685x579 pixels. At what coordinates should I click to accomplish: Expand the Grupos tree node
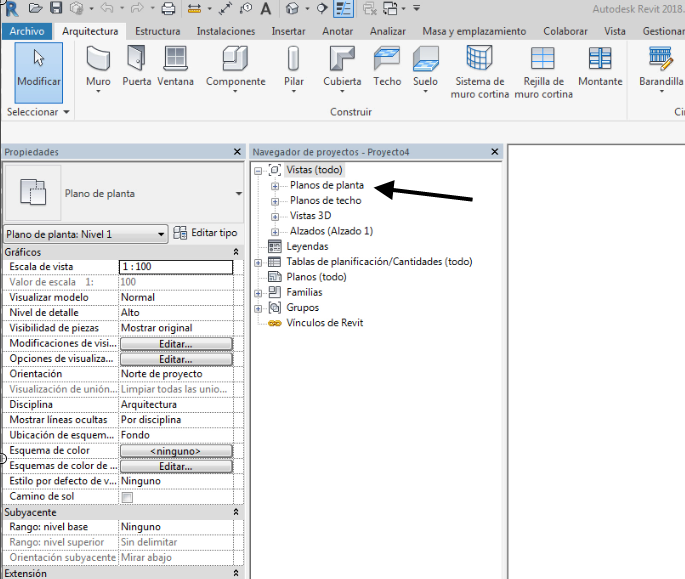(258, 309)
